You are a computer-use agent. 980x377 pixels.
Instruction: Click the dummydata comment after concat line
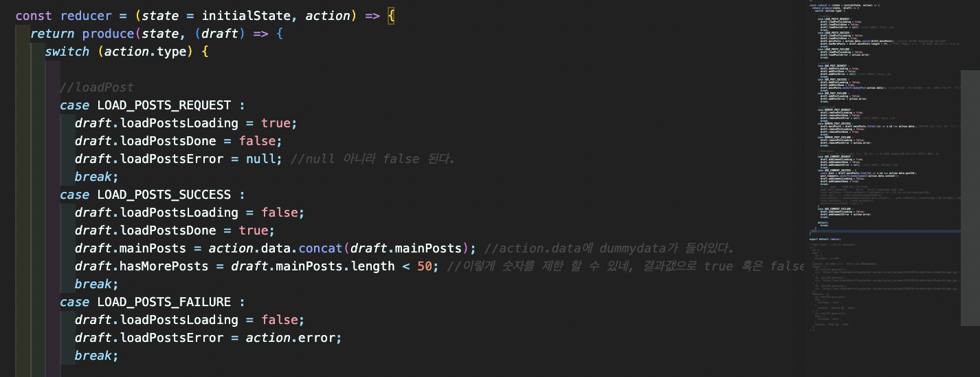(609, 248)
